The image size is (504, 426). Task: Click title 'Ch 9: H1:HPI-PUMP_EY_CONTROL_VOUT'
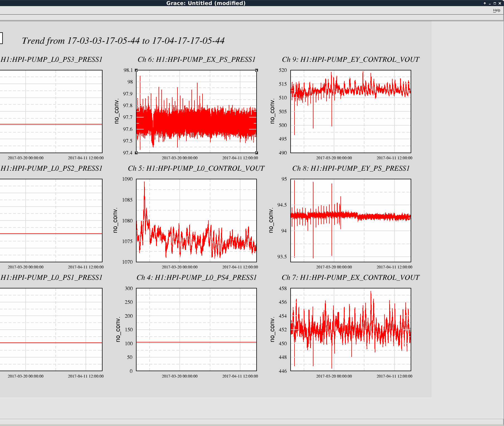click(x=351, y=60)
